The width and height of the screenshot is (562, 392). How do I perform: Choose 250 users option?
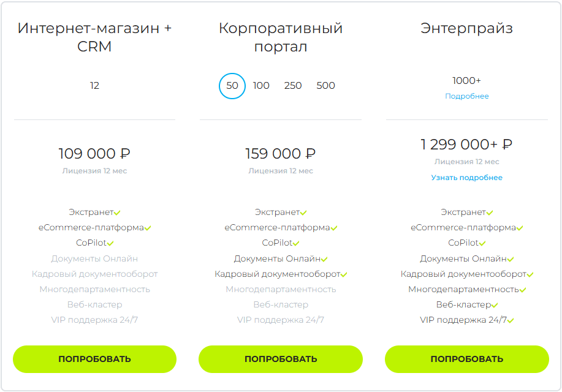click(x=293, y=86)
